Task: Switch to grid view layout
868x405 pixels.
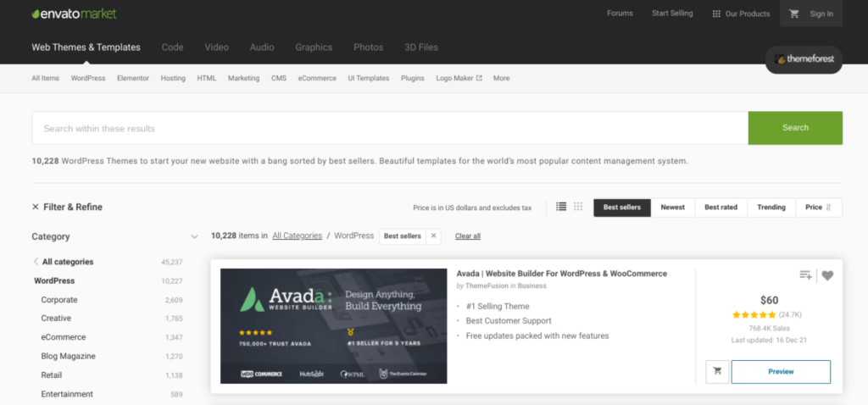Action: pos(578,207)
